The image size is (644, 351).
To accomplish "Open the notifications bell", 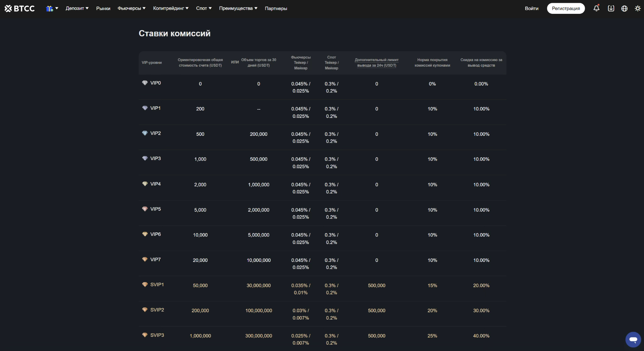I will pyautogui.click(x=596, y=8).
